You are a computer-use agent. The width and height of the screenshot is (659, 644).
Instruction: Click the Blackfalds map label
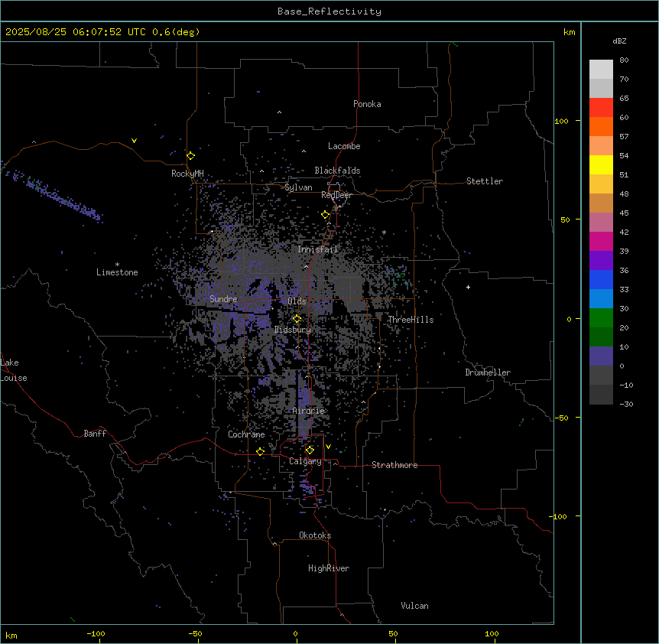(337, 171)
